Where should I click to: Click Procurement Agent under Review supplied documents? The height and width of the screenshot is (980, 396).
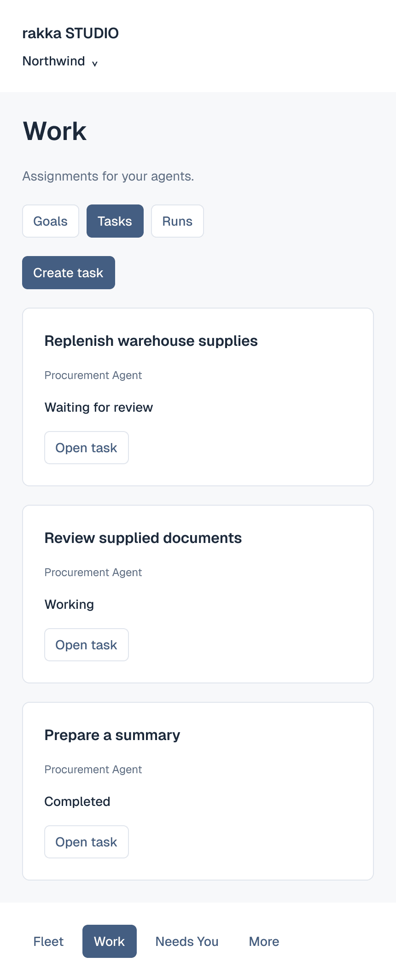(93, 572)
